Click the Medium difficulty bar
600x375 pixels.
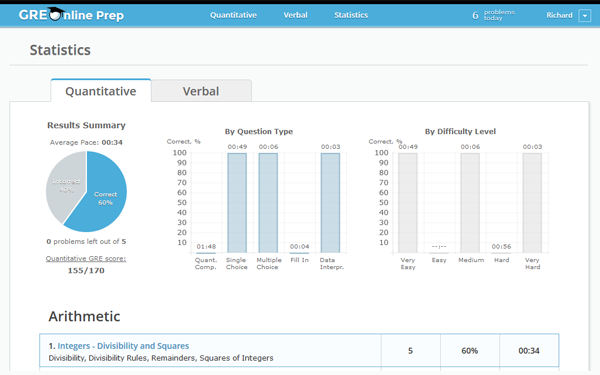[470, 203]
